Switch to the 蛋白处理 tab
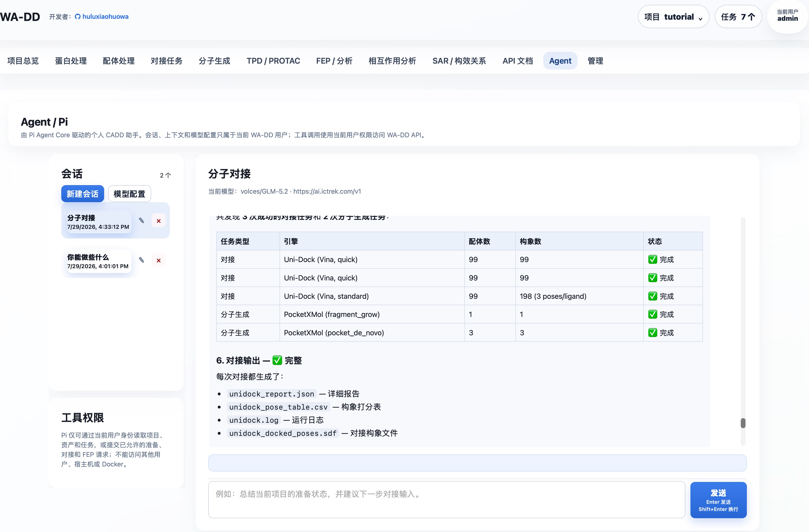The height and width of the screenshot is (532, 809). point(71,61)
